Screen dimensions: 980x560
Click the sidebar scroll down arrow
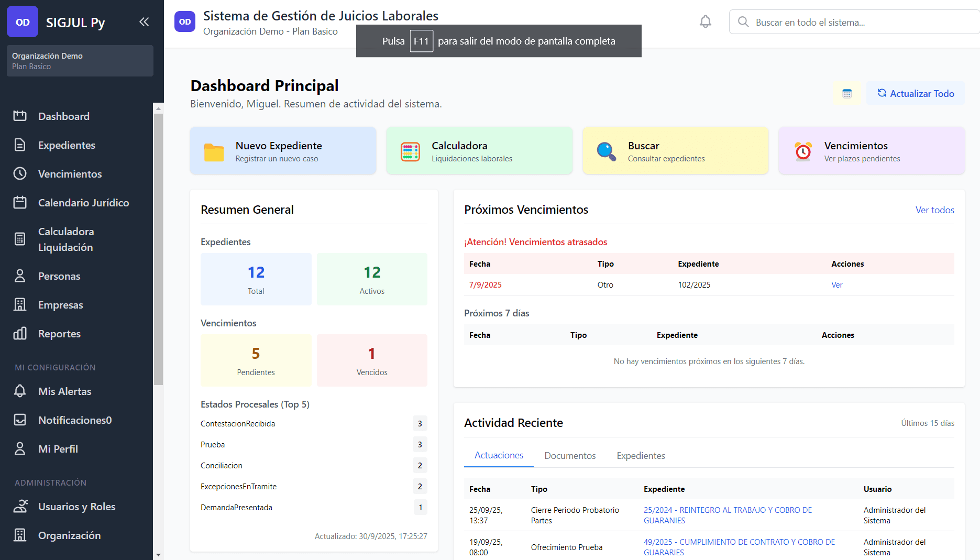(x=158, y=554)
